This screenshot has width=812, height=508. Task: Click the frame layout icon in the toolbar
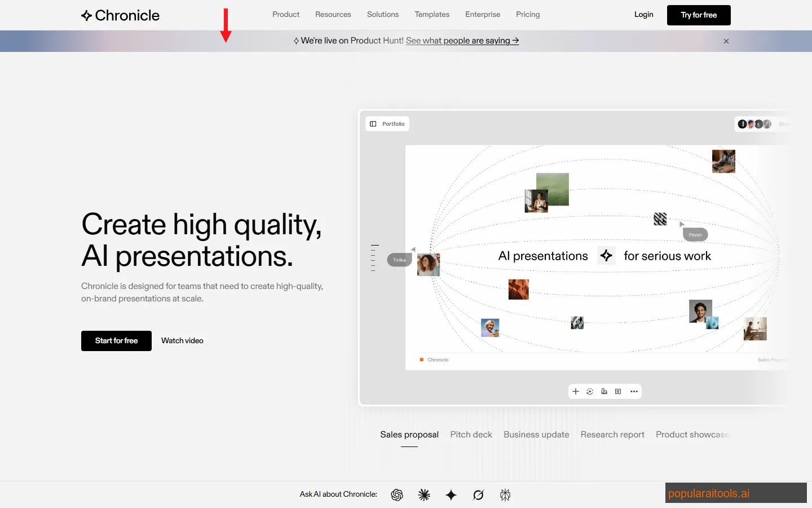click(618, 391)
